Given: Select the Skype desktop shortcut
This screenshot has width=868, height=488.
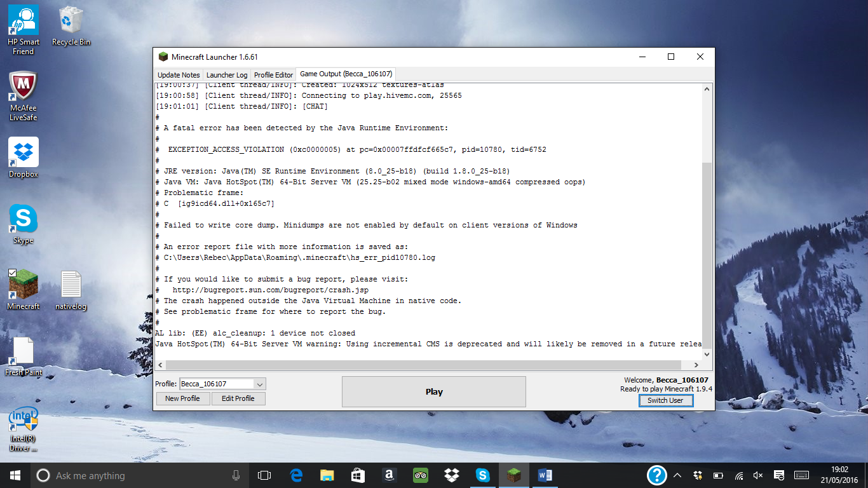Looking at the screenshot, I should [24, 224].
